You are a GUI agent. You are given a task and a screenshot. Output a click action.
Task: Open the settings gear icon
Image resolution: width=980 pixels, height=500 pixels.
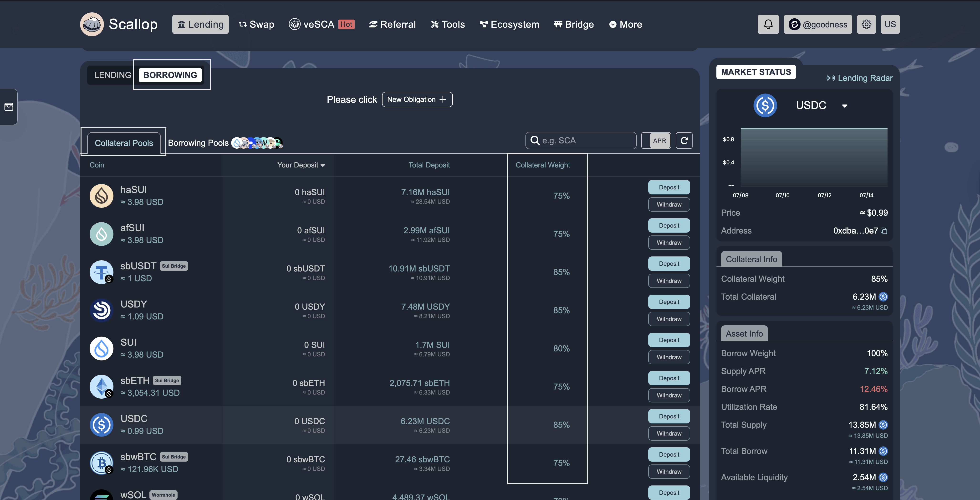tap(866, 24)
